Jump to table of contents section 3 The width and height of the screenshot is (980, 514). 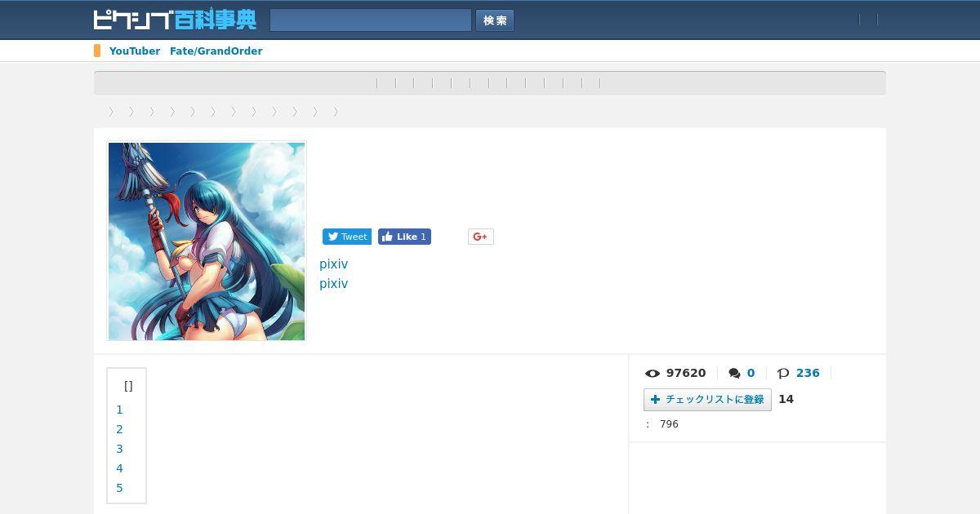pos(119,449)
